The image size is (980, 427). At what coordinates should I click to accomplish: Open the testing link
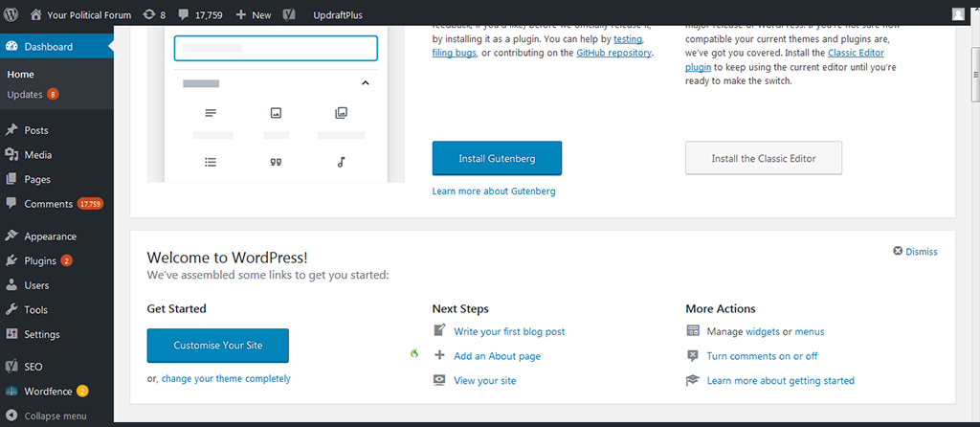click(x=628, y=38)
